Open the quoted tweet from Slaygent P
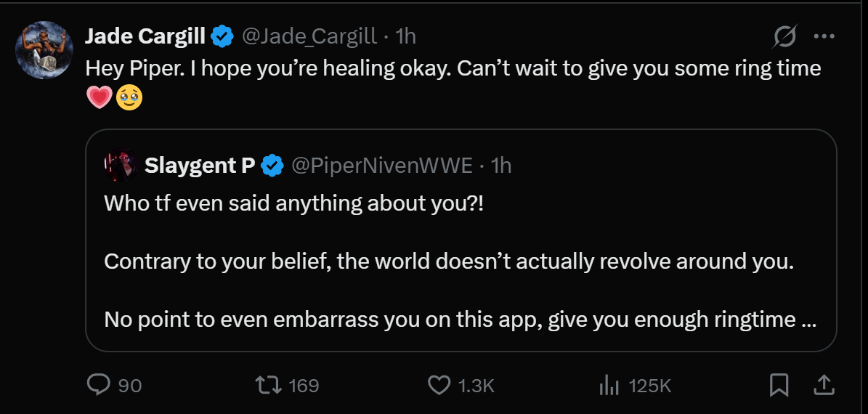This screenshot has height=414, width=868. pyautogui.click(x=461, y=240)
